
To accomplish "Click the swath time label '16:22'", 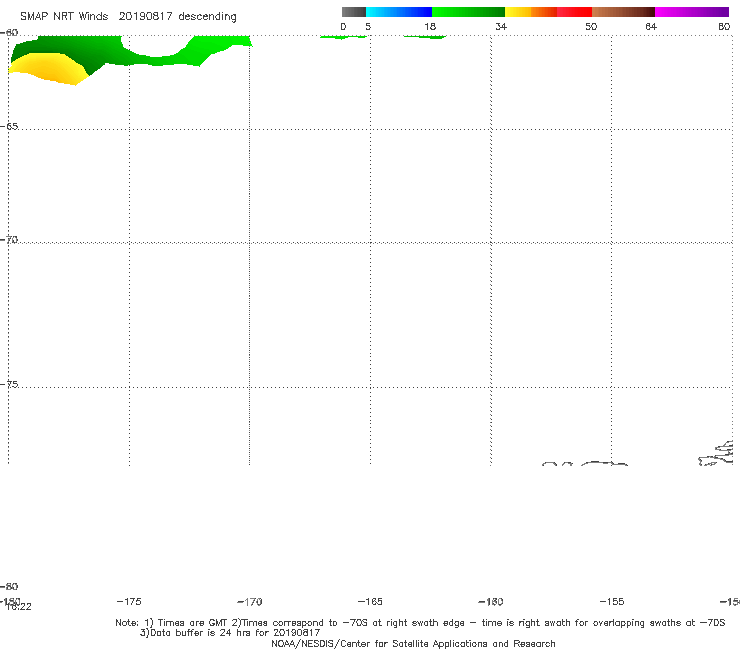I will [19, 607].
